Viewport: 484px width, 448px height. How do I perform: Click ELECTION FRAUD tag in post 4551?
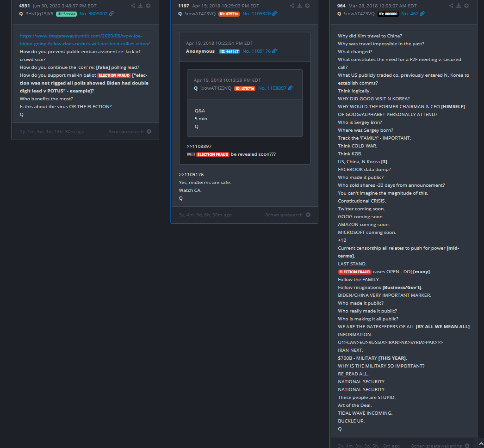click(114, 75)
